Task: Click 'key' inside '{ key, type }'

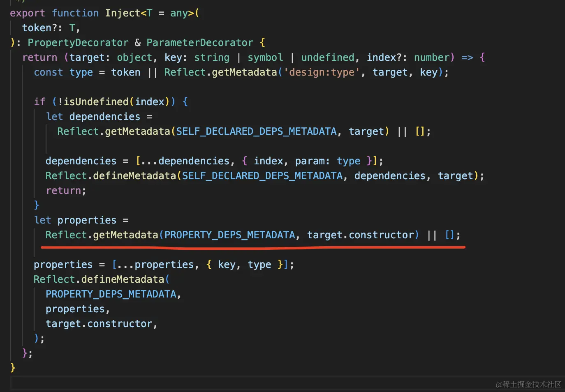Action: tap(227, 265)
